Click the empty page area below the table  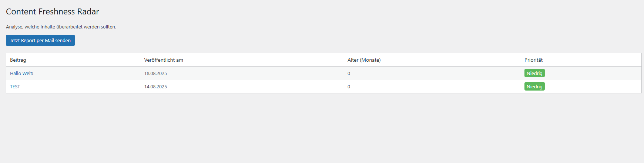322,129
